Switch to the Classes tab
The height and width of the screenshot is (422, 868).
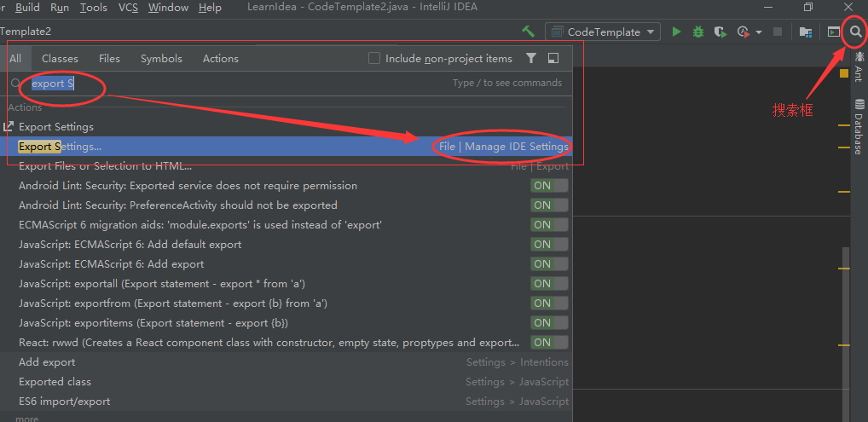(x=60, y=58)
